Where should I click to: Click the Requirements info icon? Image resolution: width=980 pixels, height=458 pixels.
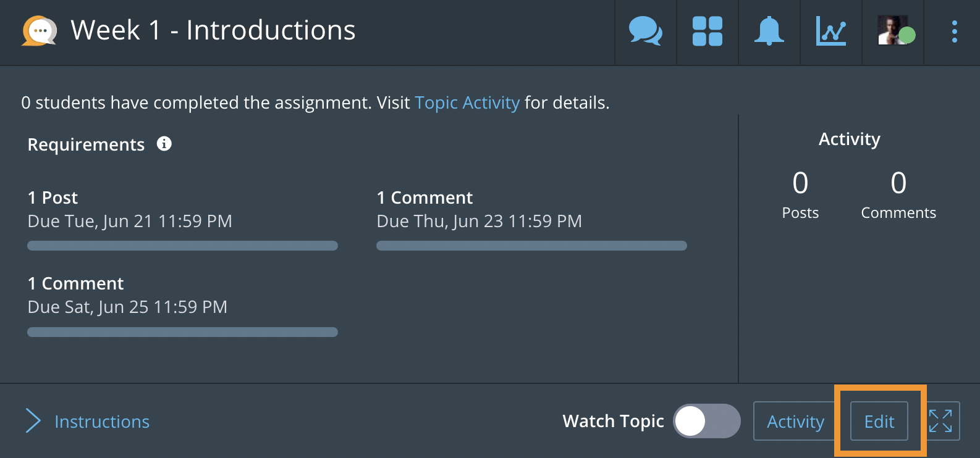(x=164, y=144)
